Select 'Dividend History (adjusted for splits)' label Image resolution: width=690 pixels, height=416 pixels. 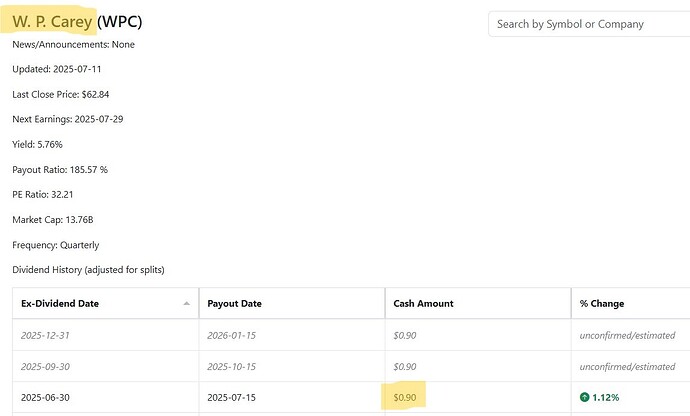point(88,270)
